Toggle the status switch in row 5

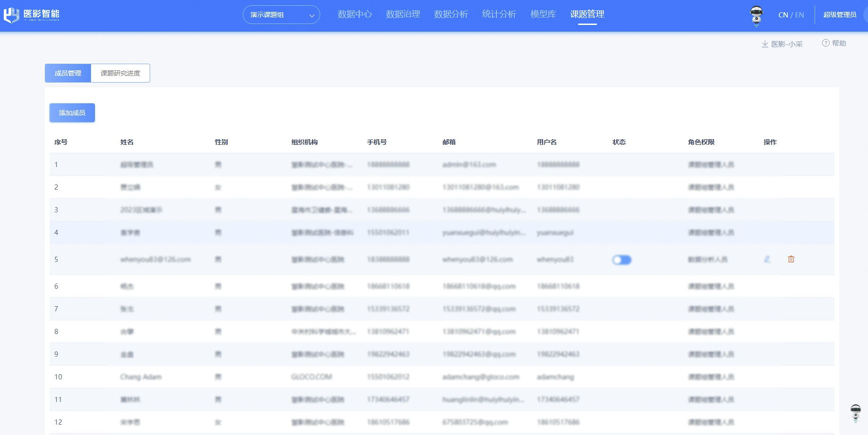[621, 259]
